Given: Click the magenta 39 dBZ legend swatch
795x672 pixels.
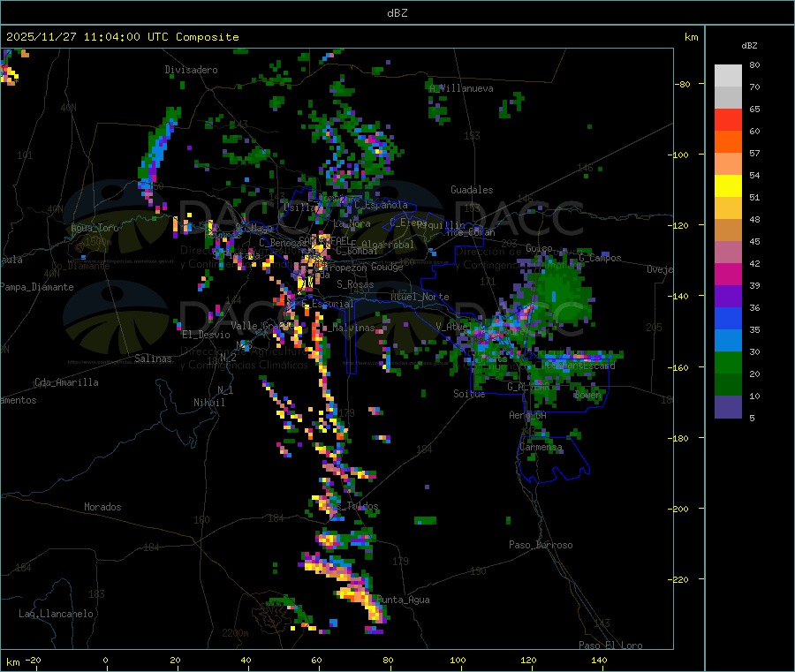Looking at the screenshot, I should pyautogui.click(x=728, y=274).
